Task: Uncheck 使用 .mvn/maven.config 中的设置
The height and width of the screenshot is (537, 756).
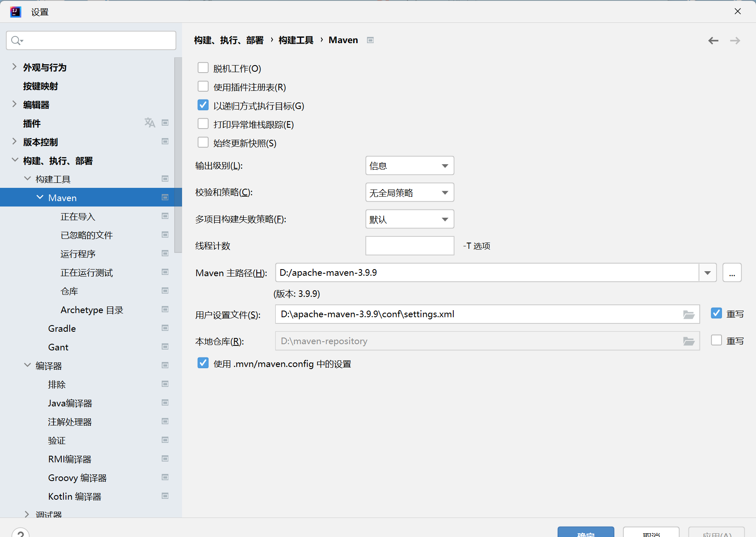Action: coord(203,363)
